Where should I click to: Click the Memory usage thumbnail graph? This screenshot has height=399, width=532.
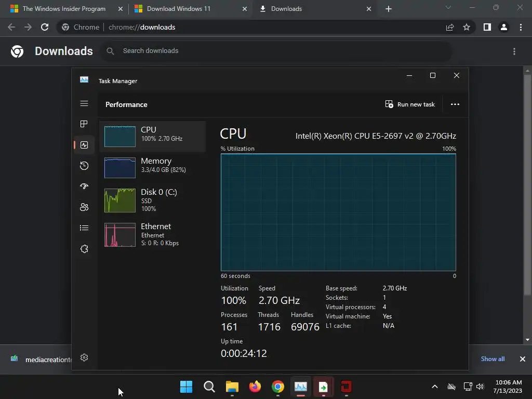tap(120, 168)
